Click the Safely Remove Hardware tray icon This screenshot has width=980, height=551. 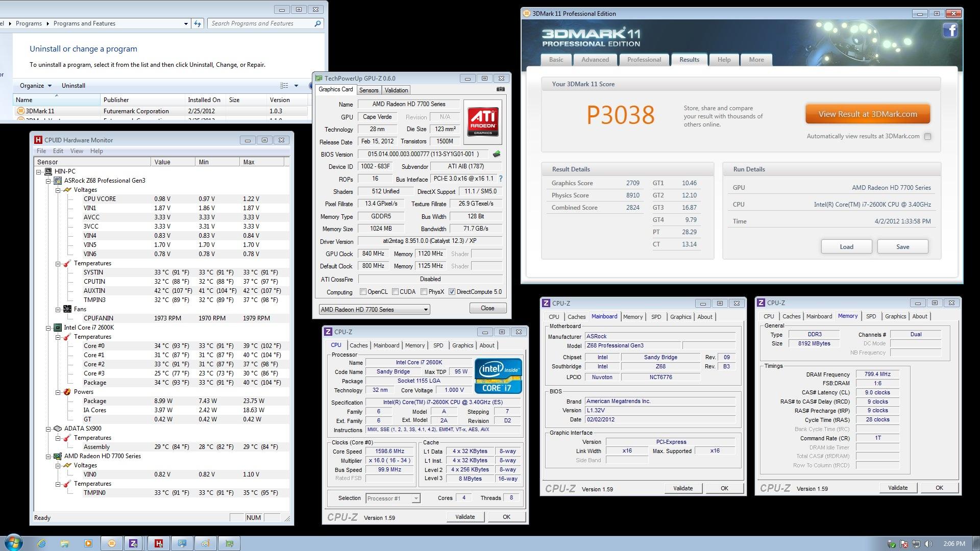pyautogui.click(x=892, y=544)
